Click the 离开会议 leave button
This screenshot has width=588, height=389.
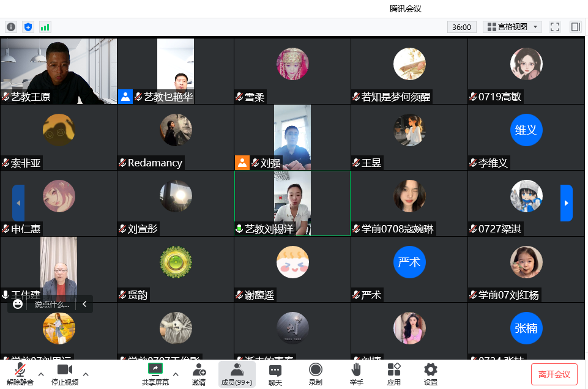click(554, 374)
